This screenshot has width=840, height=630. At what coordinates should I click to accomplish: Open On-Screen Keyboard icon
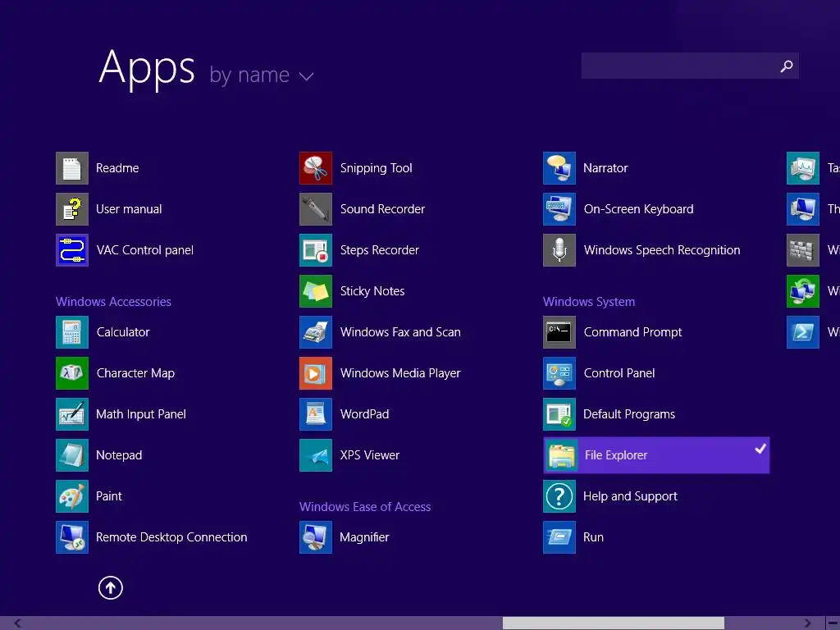click(x=559, y=209)
